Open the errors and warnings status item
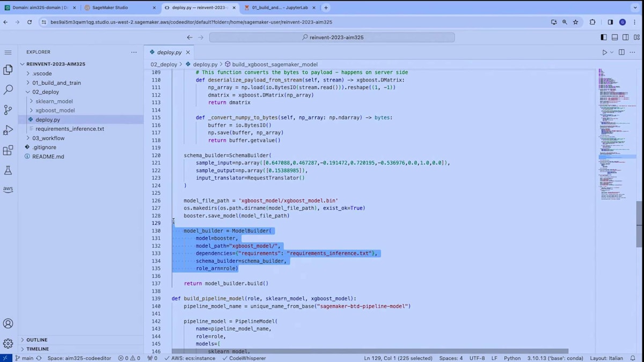 [129, 358]
